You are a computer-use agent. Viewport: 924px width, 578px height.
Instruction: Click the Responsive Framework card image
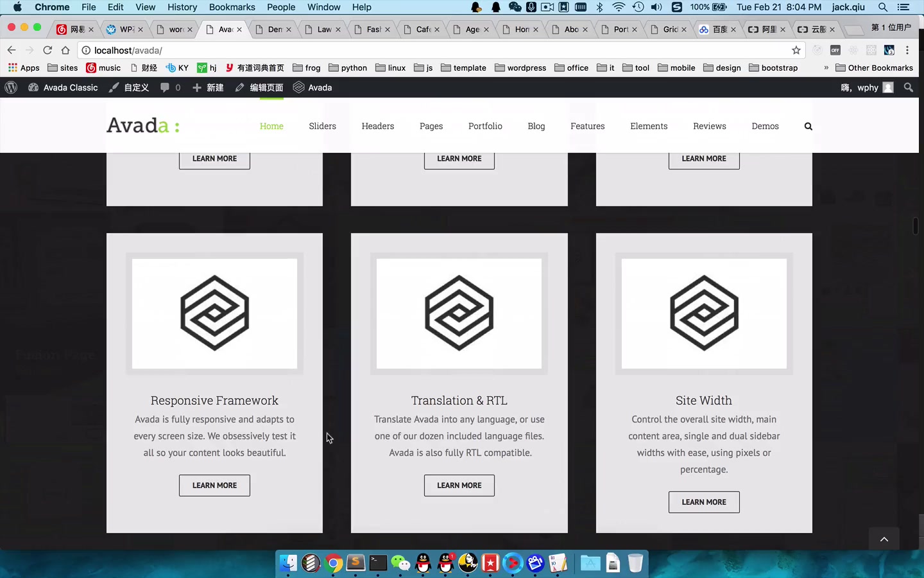pyautogui.click(x=214, y=313)
